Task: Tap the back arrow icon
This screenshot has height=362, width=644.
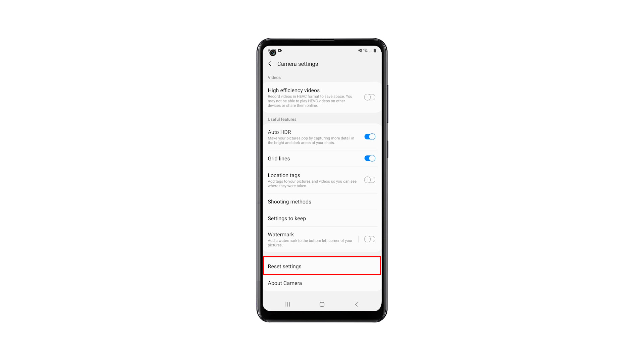Action: tap(270, 64)
